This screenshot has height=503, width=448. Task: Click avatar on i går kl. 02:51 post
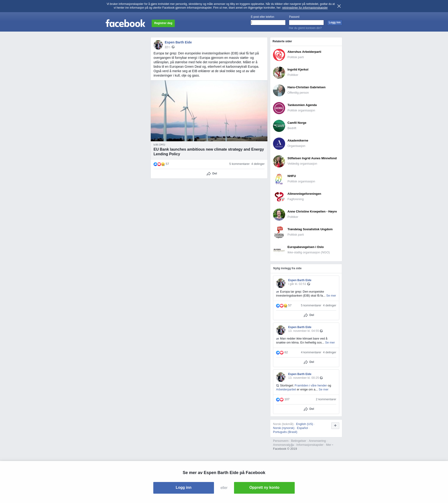click(280, 283)
